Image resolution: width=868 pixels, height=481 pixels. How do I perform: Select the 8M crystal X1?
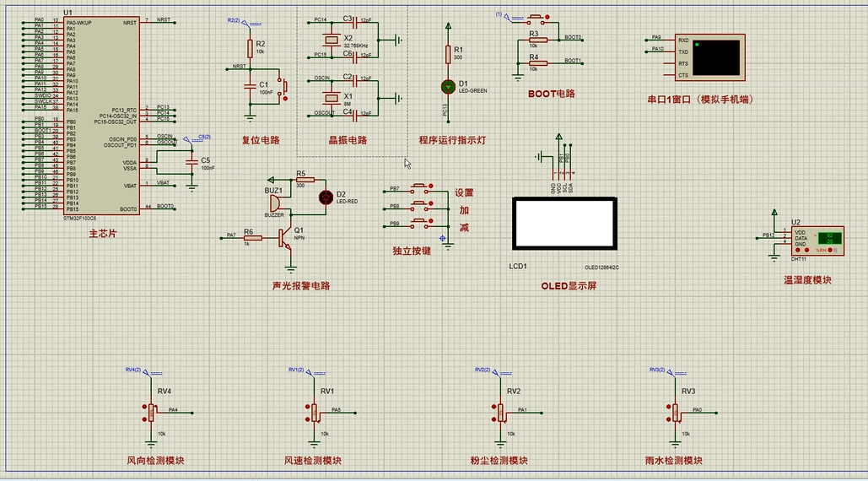331,98
